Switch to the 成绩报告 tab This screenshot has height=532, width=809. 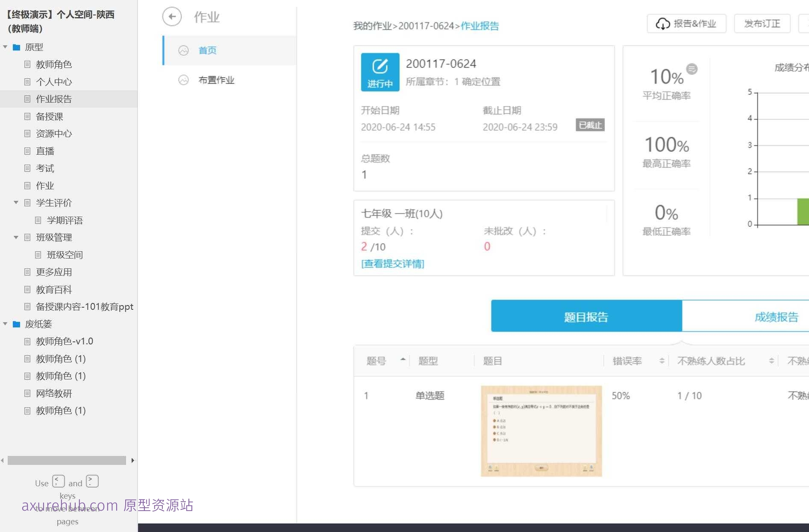pos(776,317)
